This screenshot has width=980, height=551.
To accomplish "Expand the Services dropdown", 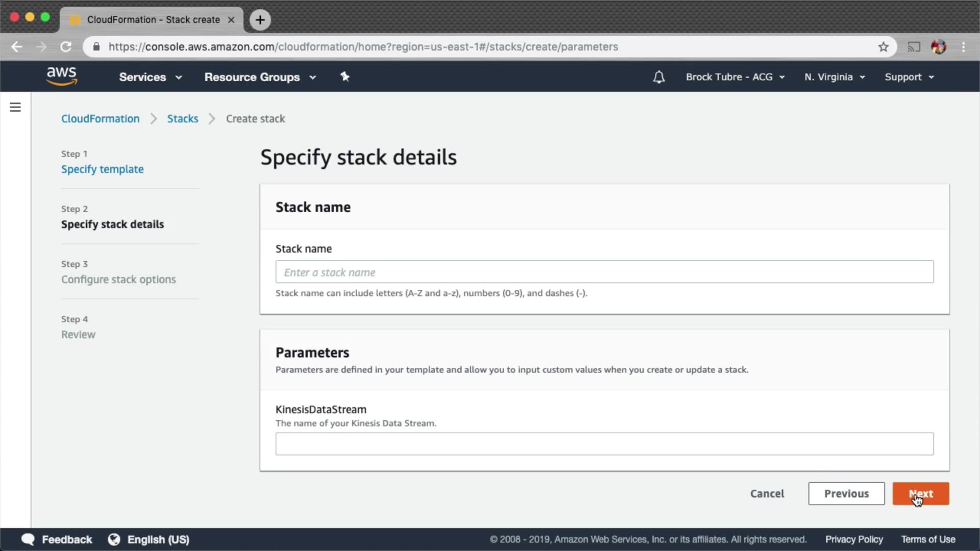I will point(150,77).
